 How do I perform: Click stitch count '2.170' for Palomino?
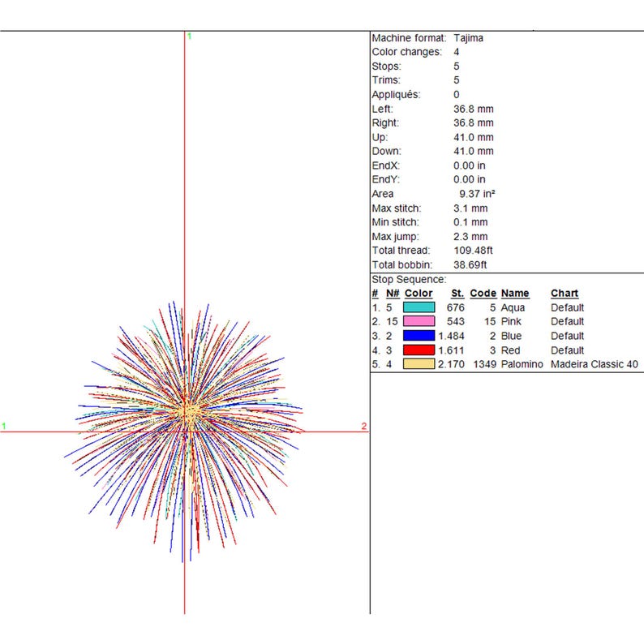point(451,364)
